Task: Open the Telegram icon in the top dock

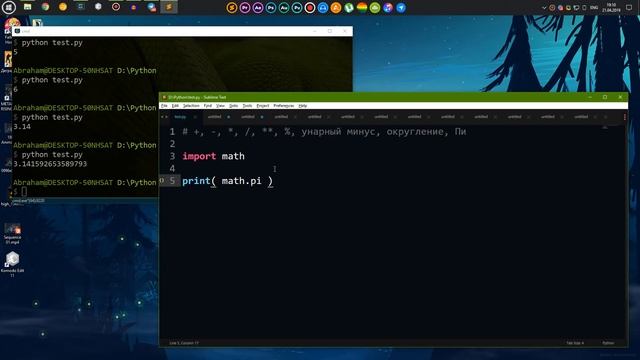Action: (401, 7)
